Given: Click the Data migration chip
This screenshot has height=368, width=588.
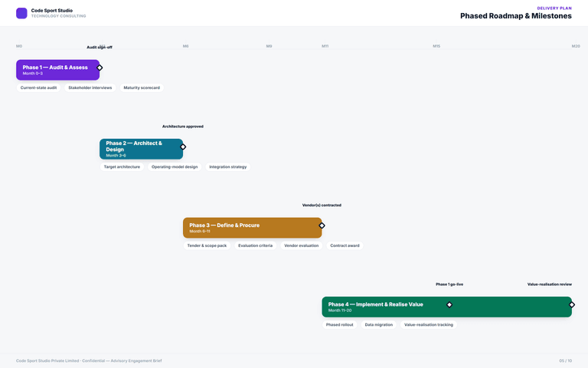Looking at the screenshot, I should (379, 325).
